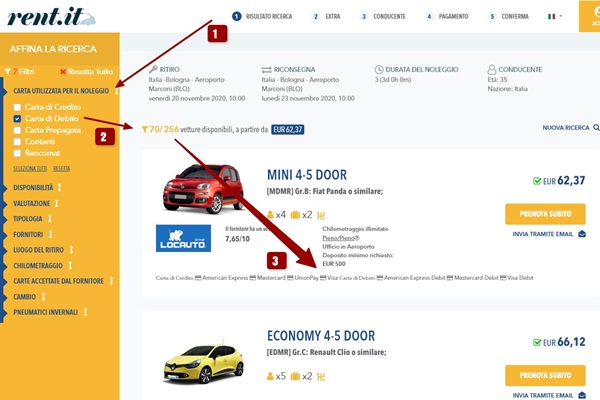This screenshot has width=600, height=400.
Task: Click the Ritiro key icon
Action: (x=153, y=69)
